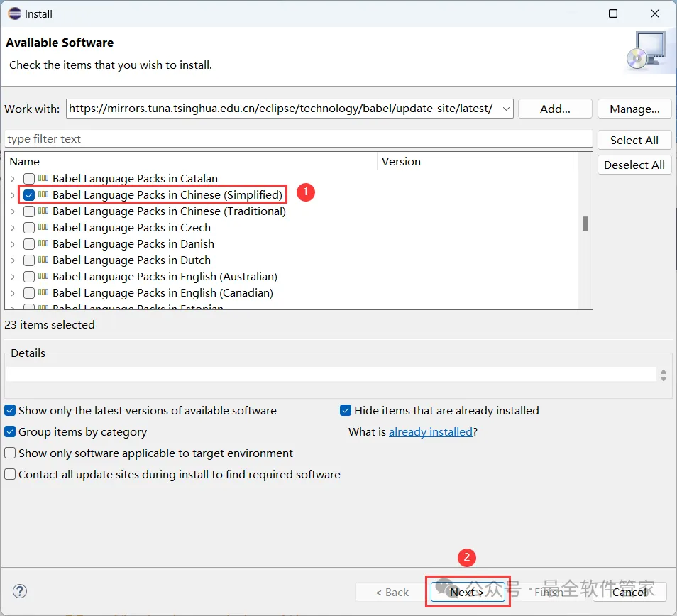This screenshot has height=616, width=677.
Task: Click the Eclipse icon in title bar
Action: pos(14,13)
